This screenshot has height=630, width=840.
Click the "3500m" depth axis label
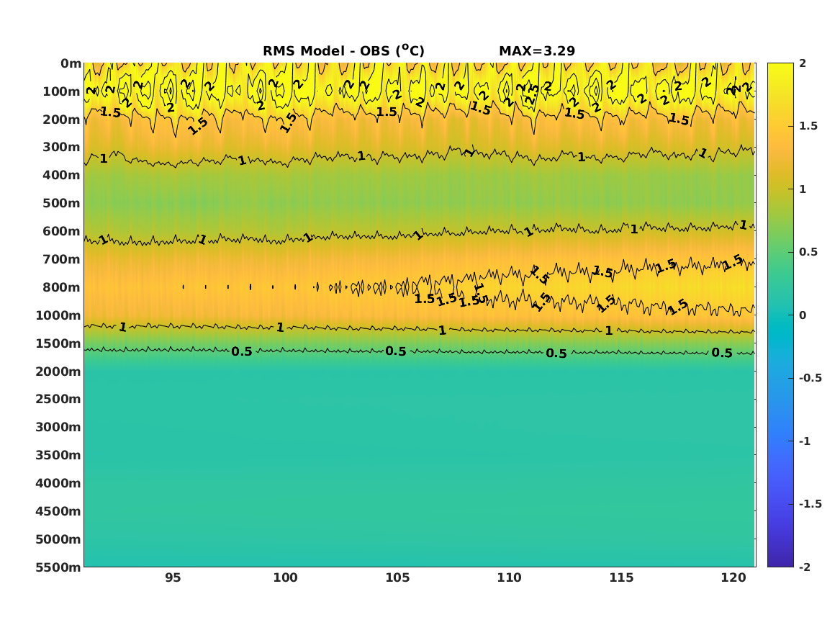point(58,455)
